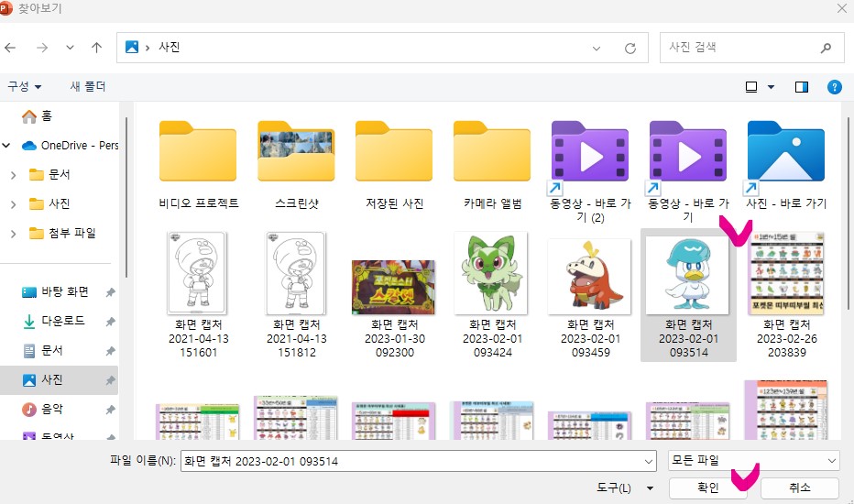The width and height of the screenshot is (854, 504).
Task: Select 사진 - 바로 가기 shortcut
Action: pos(786,165)
